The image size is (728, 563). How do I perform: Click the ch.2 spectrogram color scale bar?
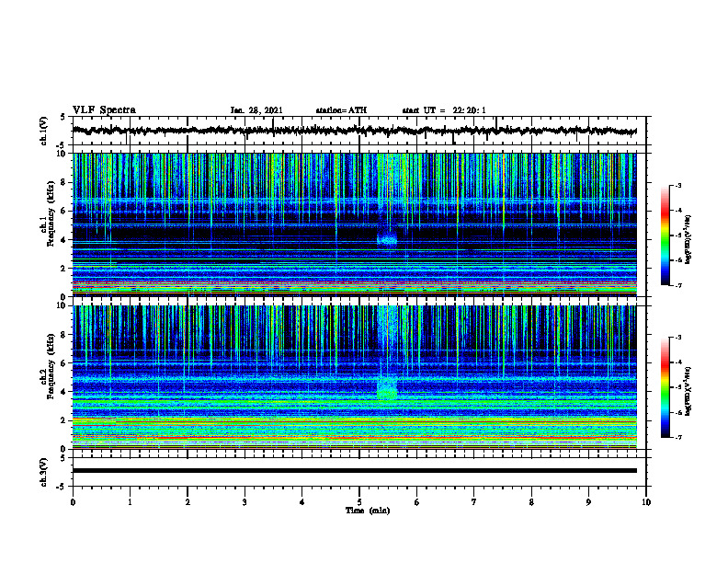click(x=665, y=387)
